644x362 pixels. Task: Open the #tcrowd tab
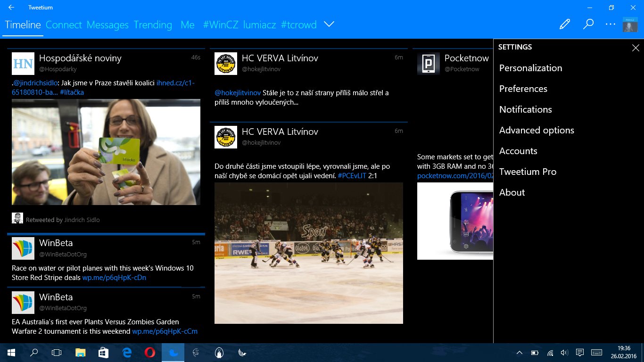299,25
